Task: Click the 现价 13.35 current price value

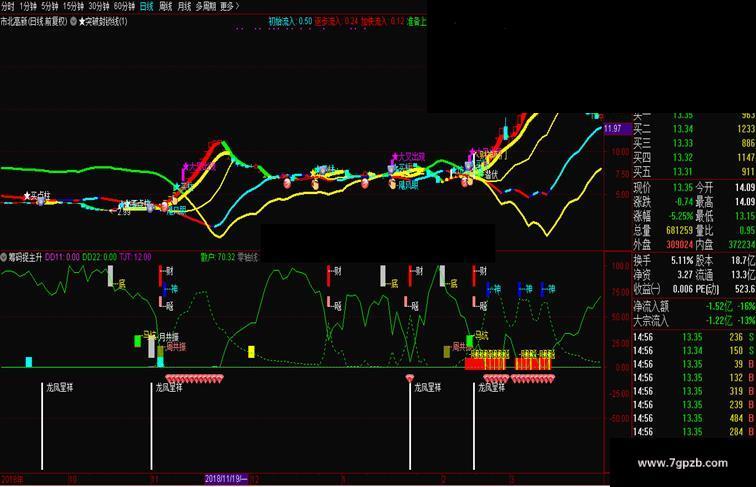Action: click(682, 188)
